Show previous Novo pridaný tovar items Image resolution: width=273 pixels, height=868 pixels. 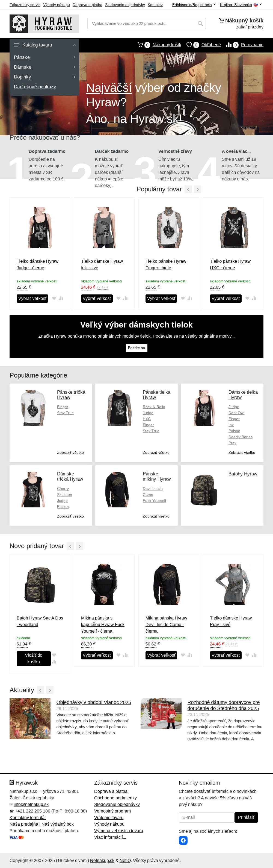point(70,546)
